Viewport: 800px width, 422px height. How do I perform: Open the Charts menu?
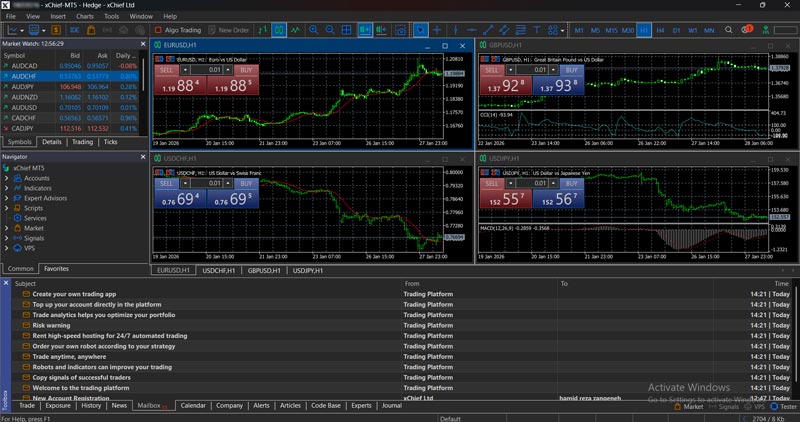coord(85,16)
